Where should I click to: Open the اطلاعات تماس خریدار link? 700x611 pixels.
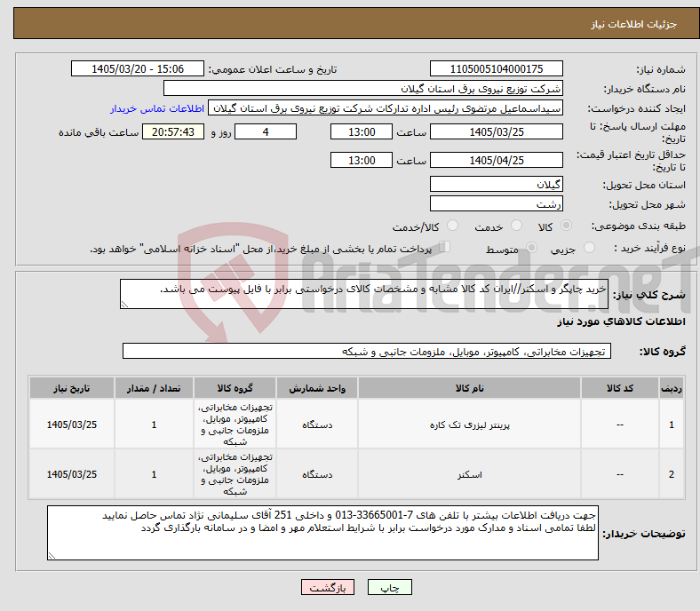pos(157,108)
